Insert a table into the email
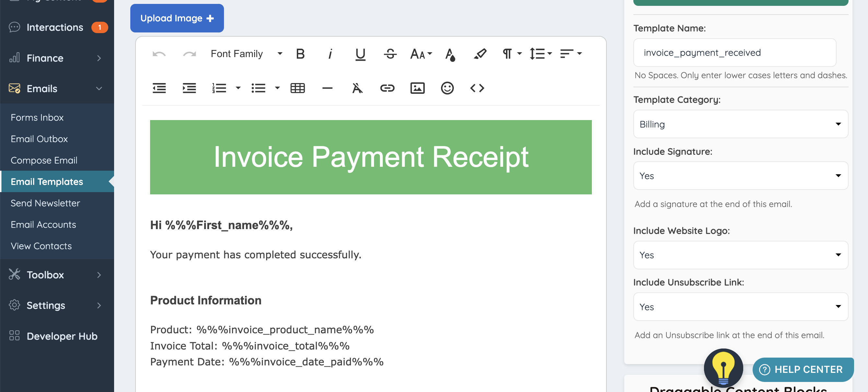Screen dimensions: 868x392 [x=298, y=88]
